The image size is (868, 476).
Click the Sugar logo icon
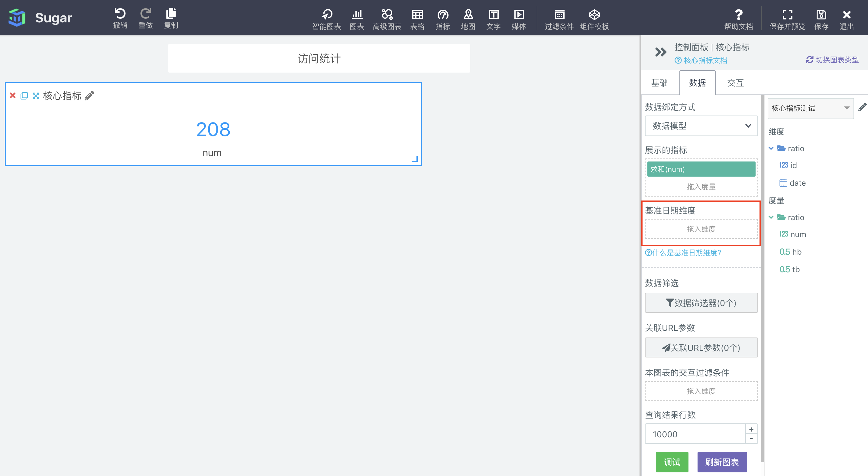[x=17, y=18]
